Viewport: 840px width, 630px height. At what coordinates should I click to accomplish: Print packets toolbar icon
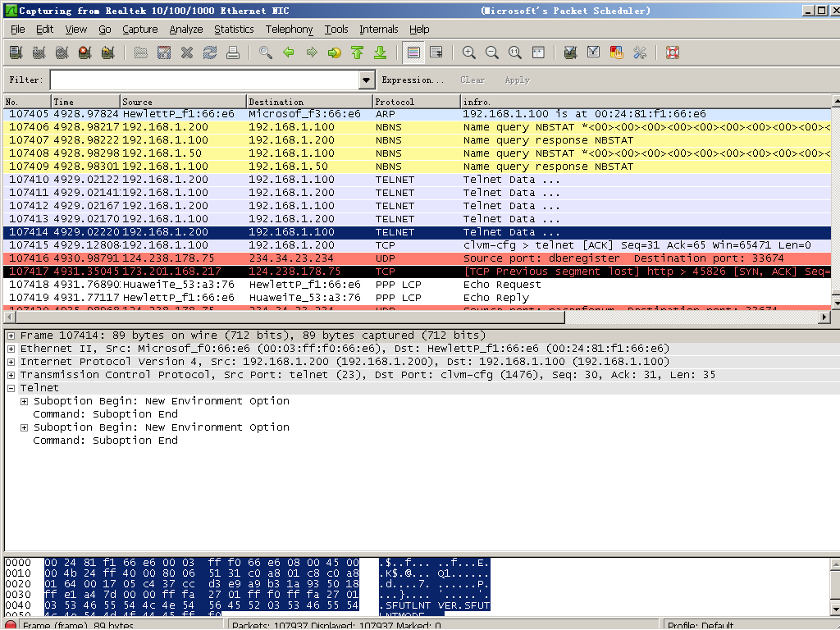coord(233,52)
